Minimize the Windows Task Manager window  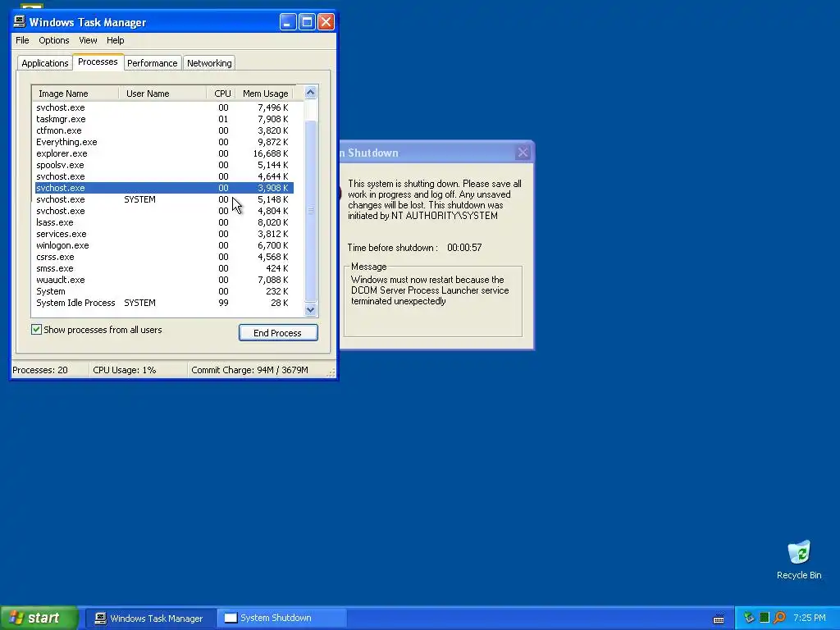pyautogui.click(x=288, y=22)
